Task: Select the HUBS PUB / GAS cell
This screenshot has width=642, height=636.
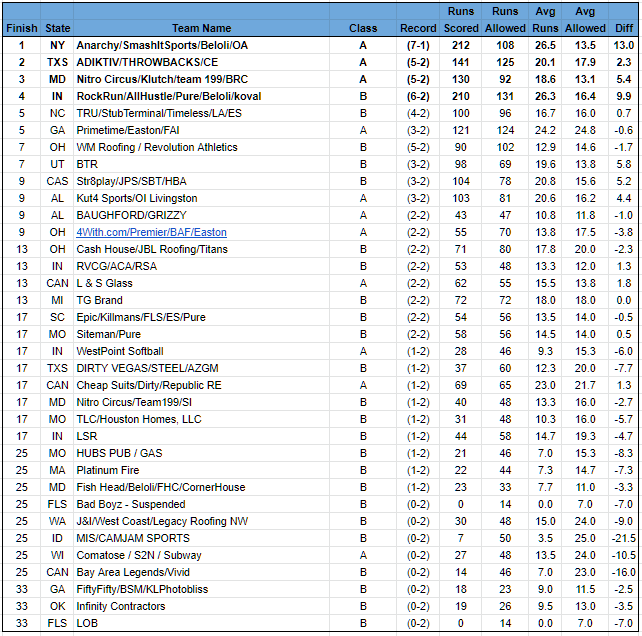Action: coord(201,453)
